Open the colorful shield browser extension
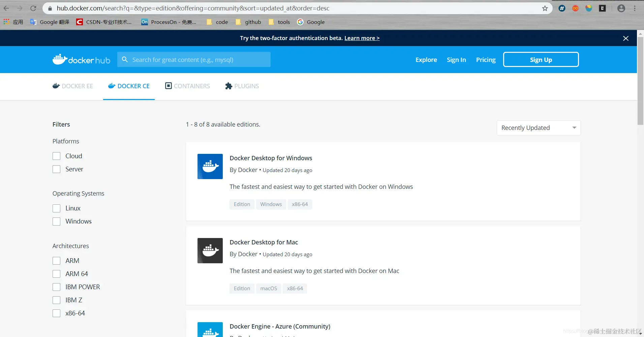The image size is (644, 337). coord(589,8)
